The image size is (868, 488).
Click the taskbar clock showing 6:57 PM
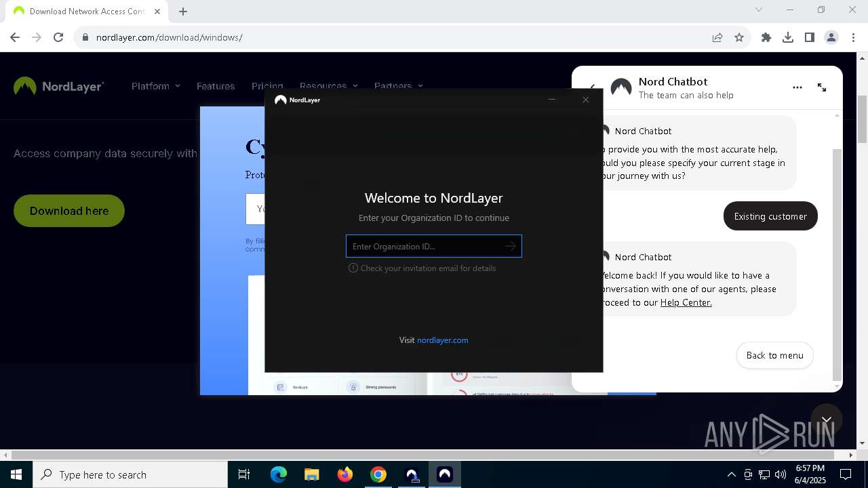(810, 474)
